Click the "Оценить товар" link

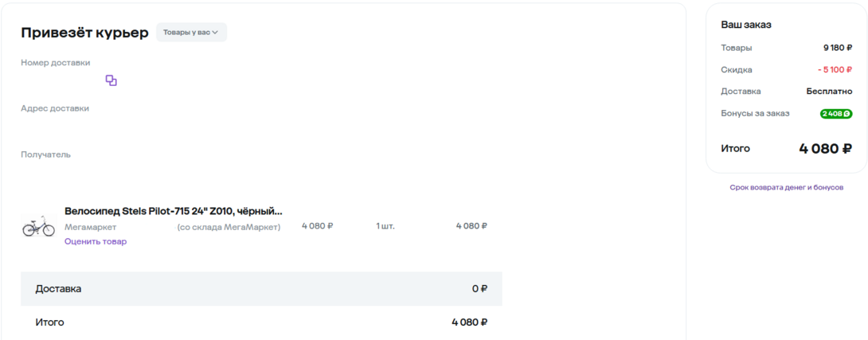pos(96,241)
